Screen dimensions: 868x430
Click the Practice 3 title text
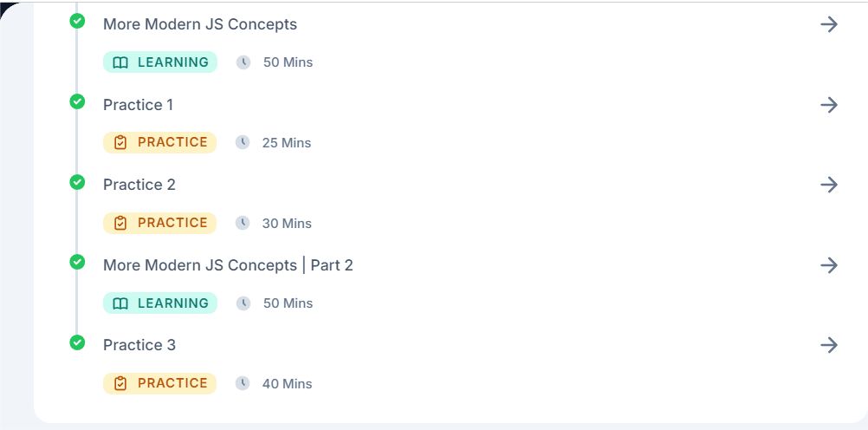[x=139, y=345]
